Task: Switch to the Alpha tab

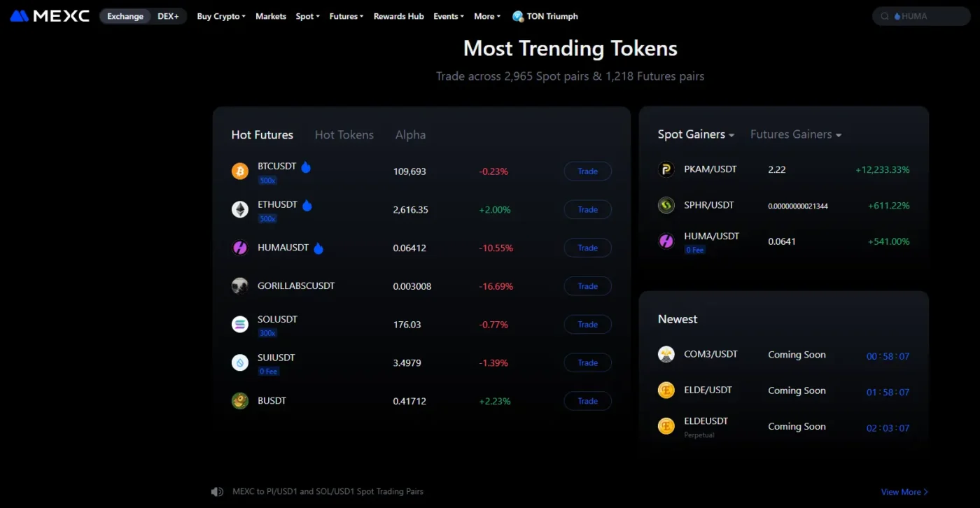Action: coord(410,135)
